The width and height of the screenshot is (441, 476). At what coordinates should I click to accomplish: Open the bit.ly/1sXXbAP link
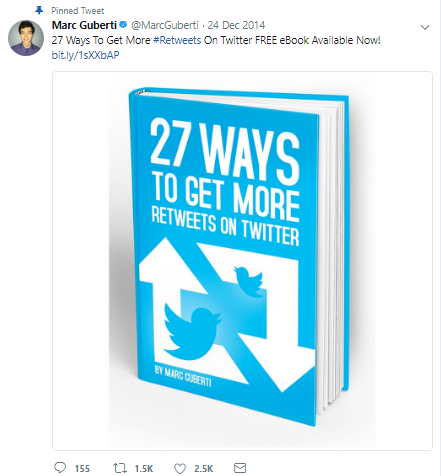[85, 55]
